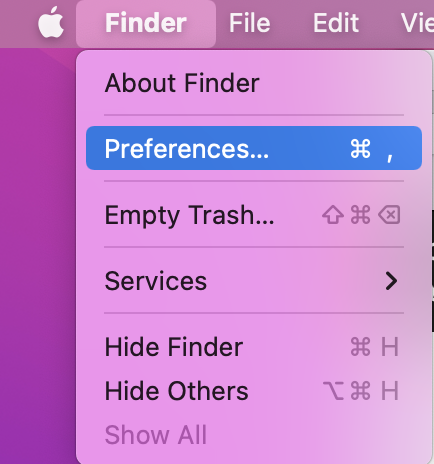Expand the Services submenu

point(254,281)
